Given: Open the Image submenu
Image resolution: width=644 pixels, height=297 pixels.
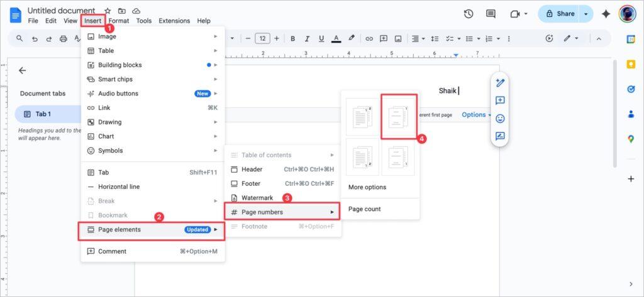Looking at the screenshot, I should coord(153,36).
